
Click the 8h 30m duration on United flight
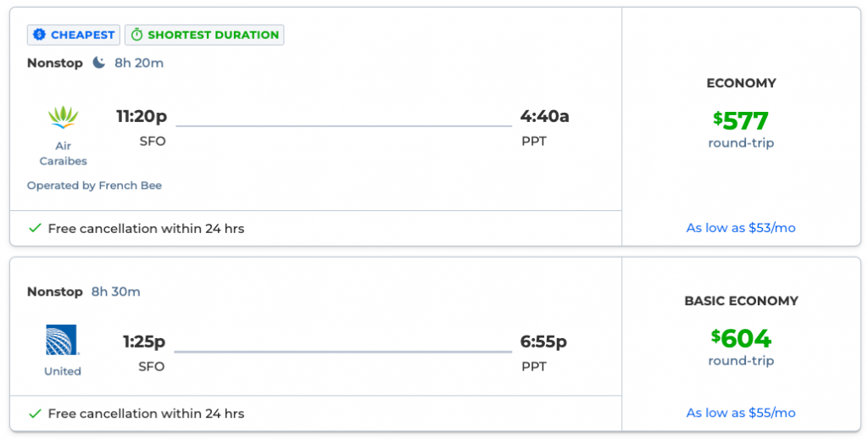[x=116, y=292]
